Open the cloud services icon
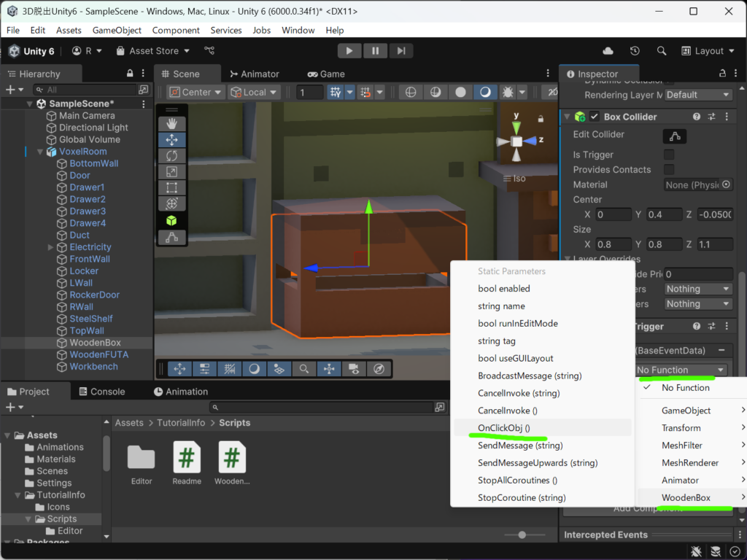The image size is (747, 560). coord(608,51)
